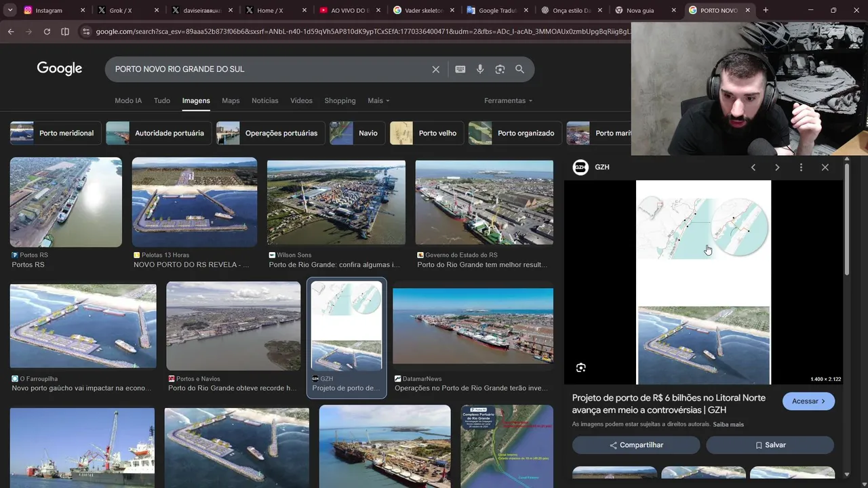Open the Saiba mais link
The width and height of the screenshot is (868, 488).
[x=728, y=424]
